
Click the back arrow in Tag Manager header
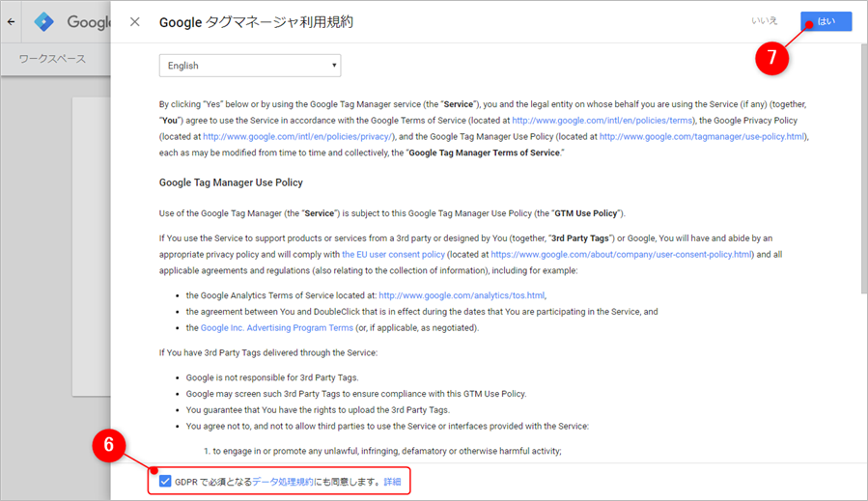(x=11, y=22)
